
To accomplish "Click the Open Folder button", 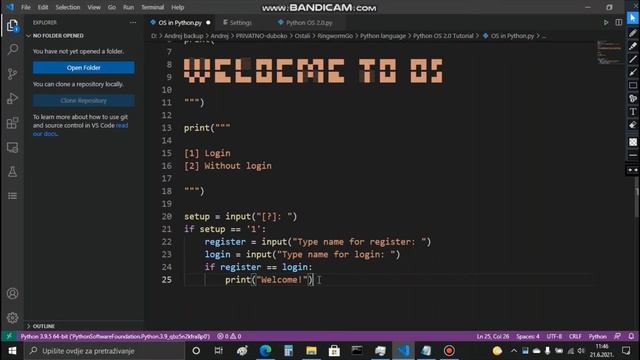I will 84,67.
